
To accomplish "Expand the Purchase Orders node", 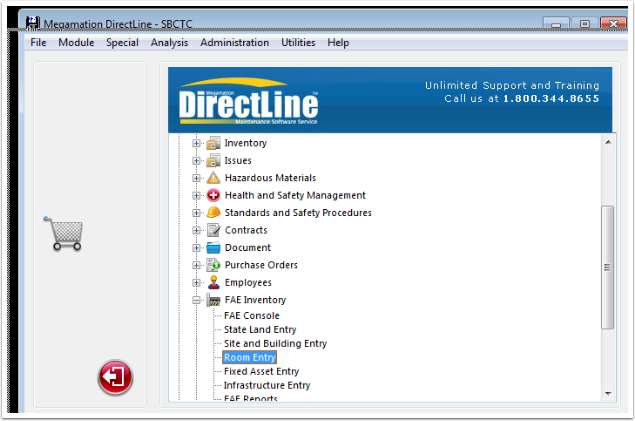I will click(x=196, y=265).
